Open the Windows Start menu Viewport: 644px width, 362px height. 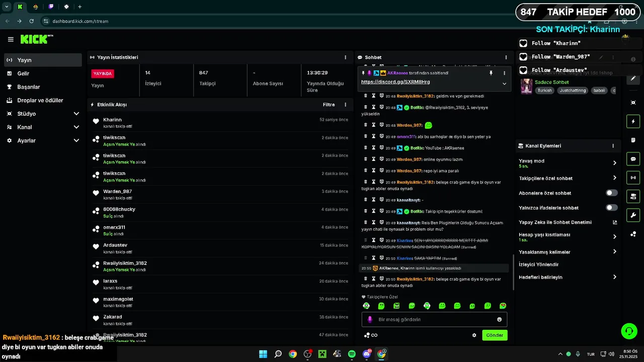coord(263,354)
